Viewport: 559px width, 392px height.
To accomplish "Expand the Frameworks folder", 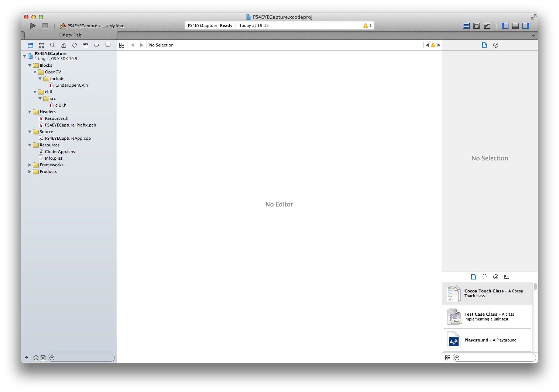I will point(30,165).
